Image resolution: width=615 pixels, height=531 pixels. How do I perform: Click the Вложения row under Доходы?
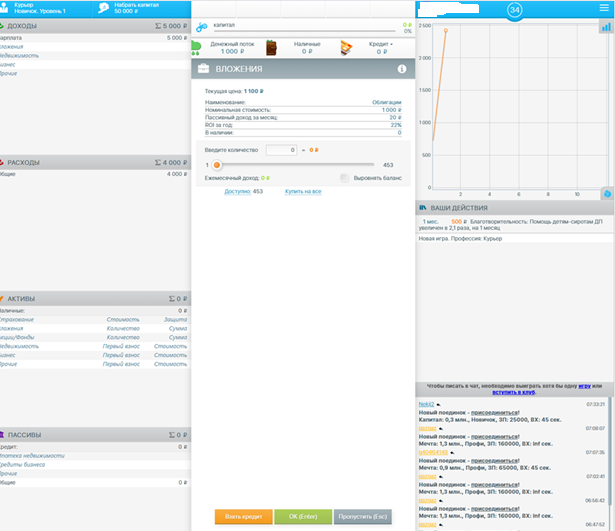click(x=95, y=47)
